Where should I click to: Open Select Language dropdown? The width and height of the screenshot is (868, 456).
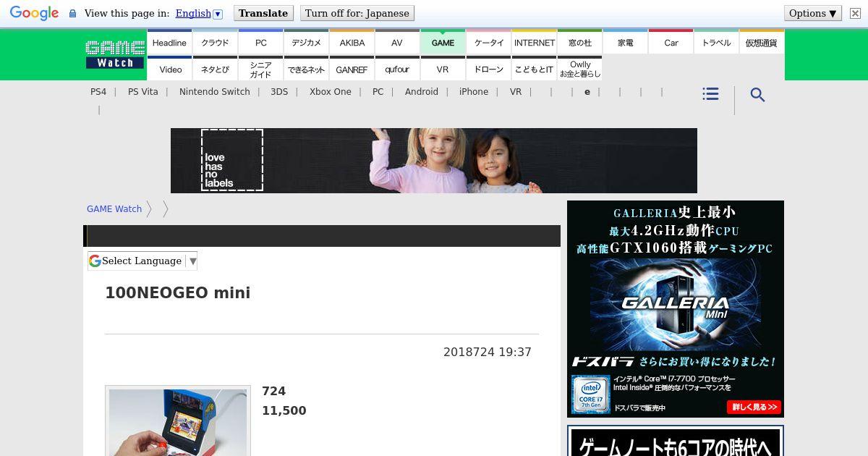coord(142,261)
